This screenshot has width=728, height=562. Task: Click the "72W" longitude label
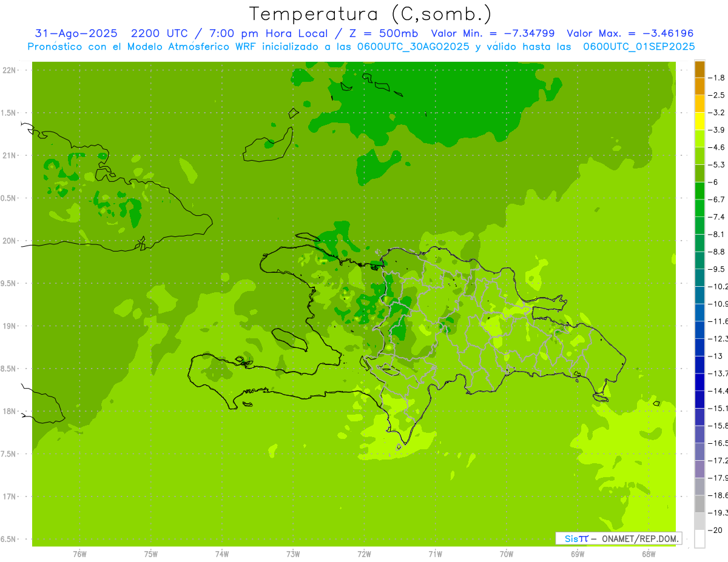pyautogui.click(x=364, y=554)
